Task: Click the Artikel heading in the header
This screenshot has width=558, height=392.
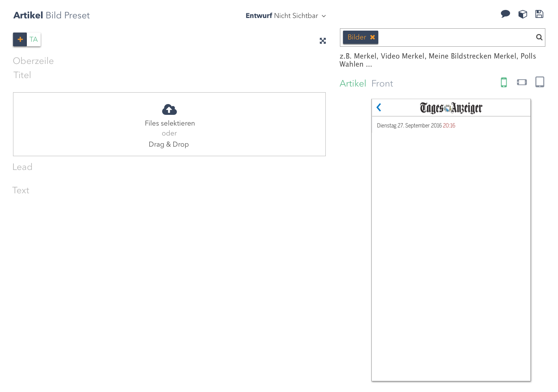Action: tap(28, 15)
